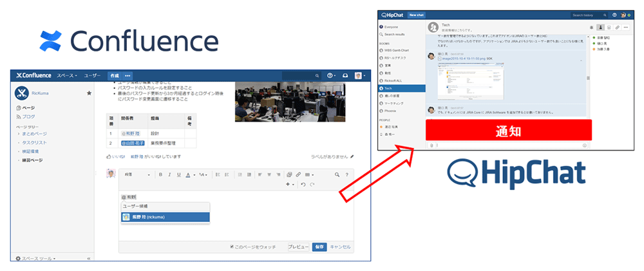Open user avatar menu in Confluence header
644x271 pixels.
[x=359, y=75]
